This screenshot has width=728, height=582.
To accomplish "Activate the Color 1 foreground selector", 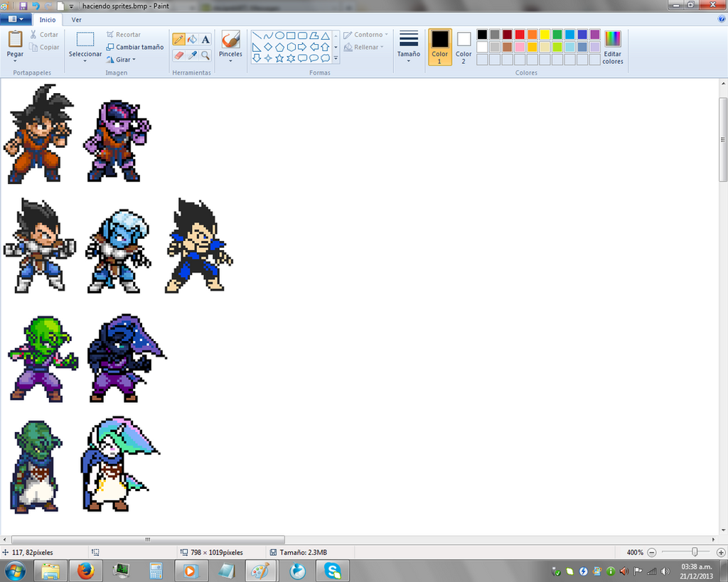I will click(x=439, y=47).
